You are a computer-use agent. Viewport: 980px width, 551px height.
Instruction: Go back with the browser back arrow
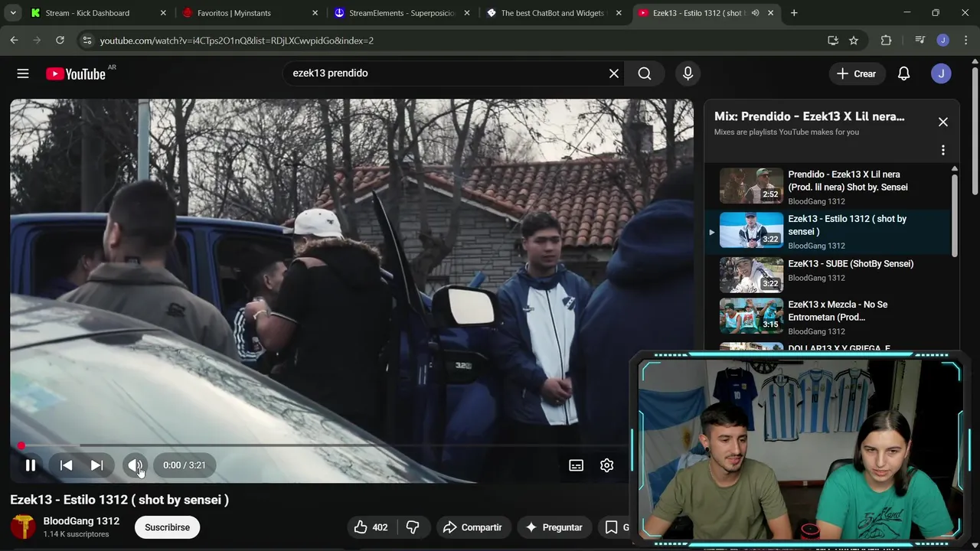(x=14, y=41)
